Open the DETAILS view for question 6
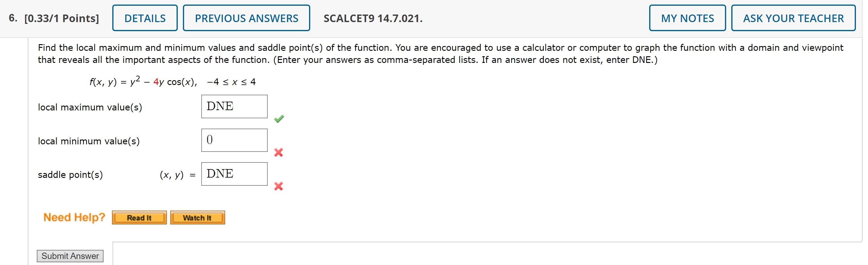This screenshot has height=265, width=868. click(x=145, y=18)
